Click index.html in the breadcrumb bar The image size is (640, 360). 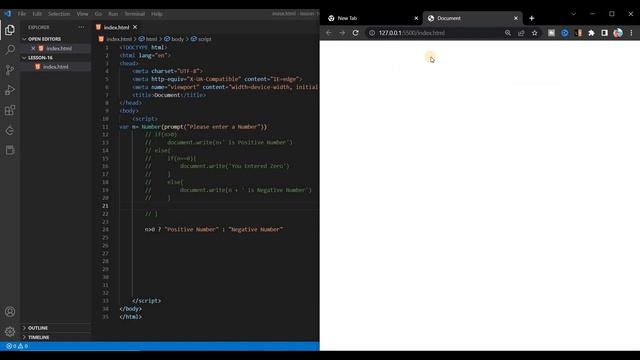116,39
